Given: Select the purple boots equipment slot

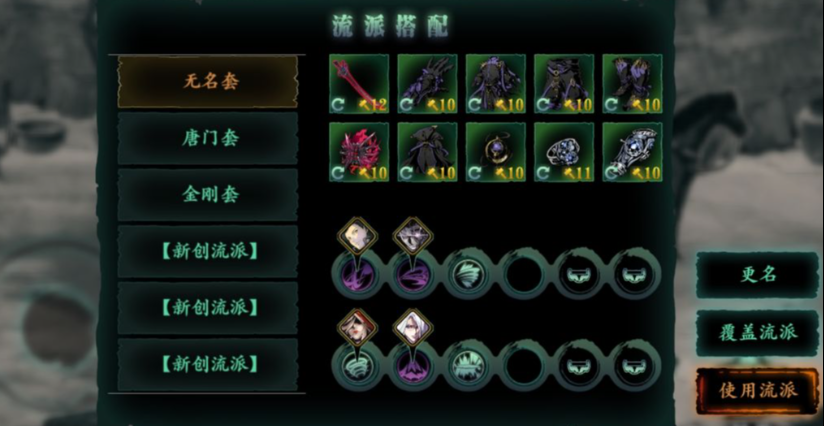Looking at the screenshot, I should click(x=632, y=84).
